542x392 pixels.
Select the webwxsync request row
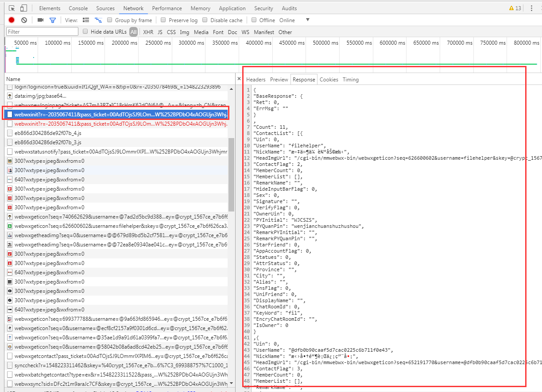117,384
